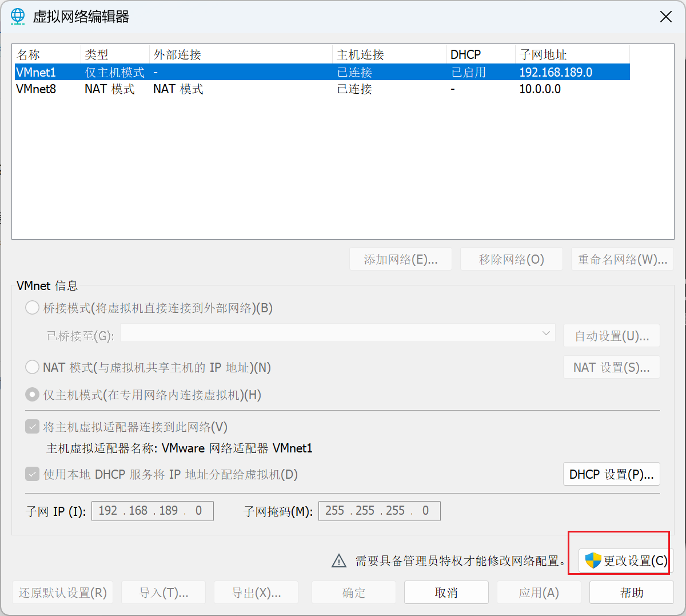
Task: Click 仅主机模式 type cell of VMnet1
Action: point(114,72)
